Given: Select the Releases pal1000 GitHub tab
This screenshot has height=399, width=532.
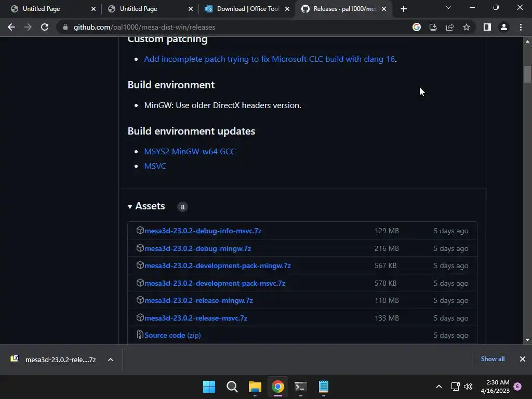Looking at the screenshot, I should [343, 9].
